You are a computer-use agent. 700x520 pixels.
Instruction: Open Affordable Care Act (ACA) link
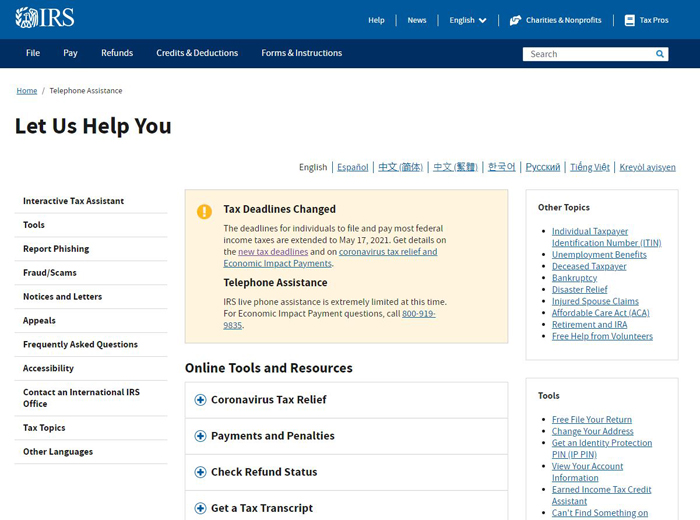point(600,313)
